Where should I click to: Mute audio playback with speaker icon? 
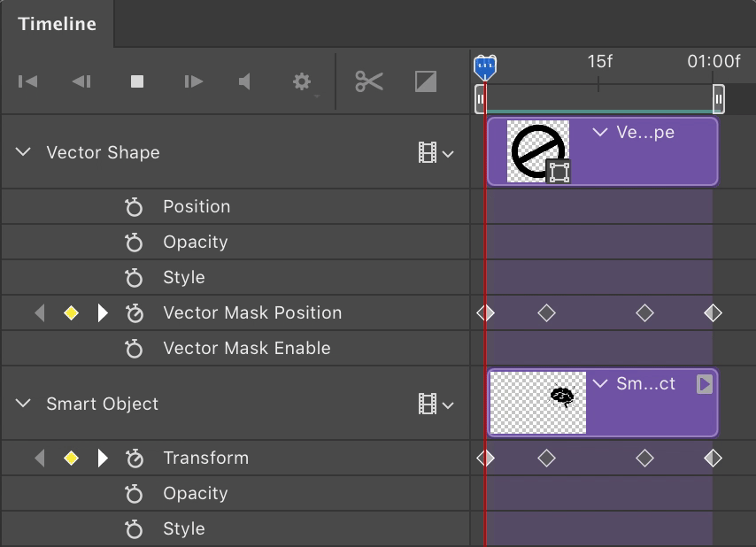pyautogui.click(x=245, y=81)
